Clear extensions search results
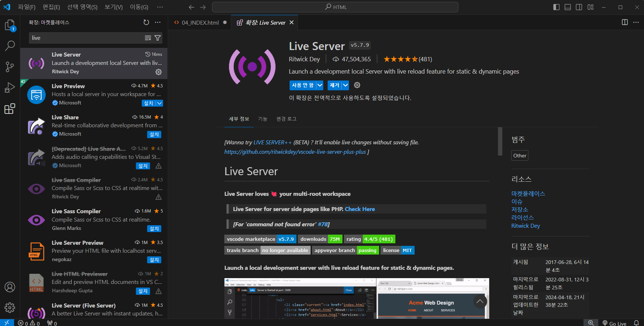 click(x=148, y=38)
